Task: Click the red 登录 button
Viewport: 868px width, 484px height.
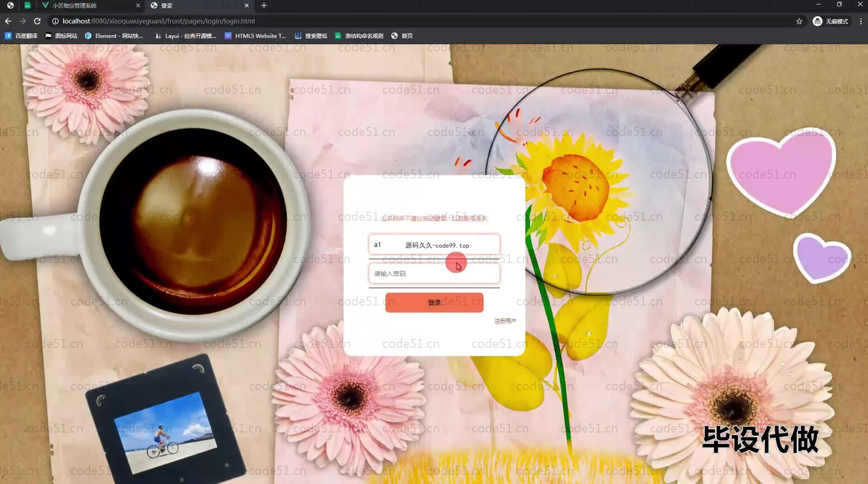Action: point(434,302)
